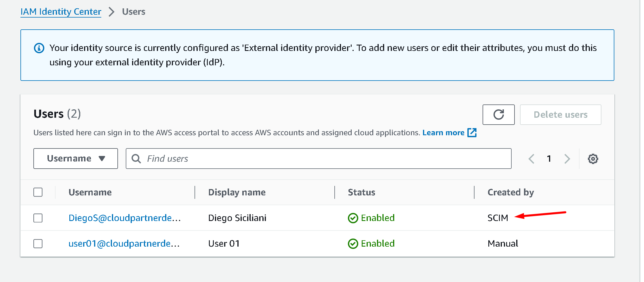Click the external link icon beside Learn more
This screenshot has width=644, height=282.
tap(472, 133)
